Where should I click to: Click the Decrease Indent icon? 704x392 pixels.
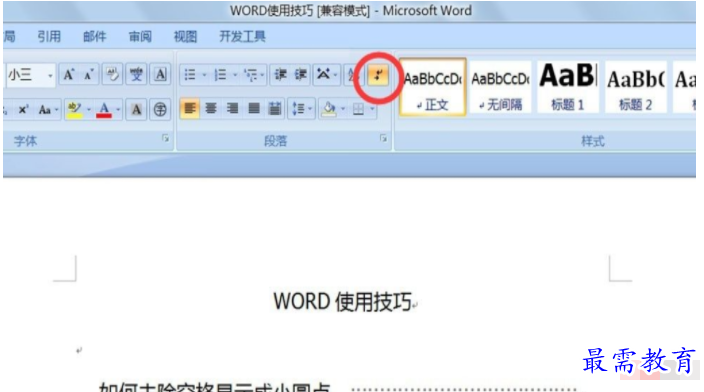281,75
